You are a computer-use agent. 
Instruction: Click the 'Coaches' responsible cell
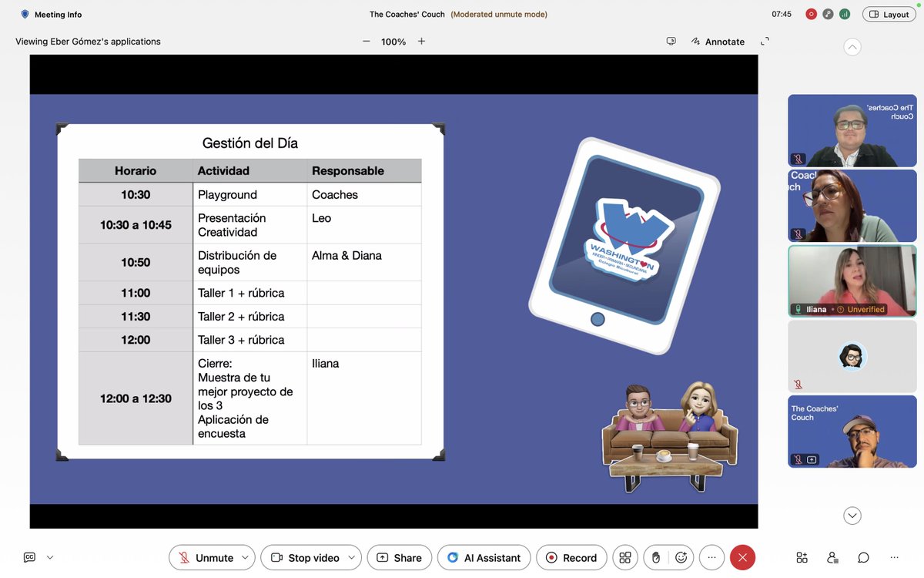364,195
